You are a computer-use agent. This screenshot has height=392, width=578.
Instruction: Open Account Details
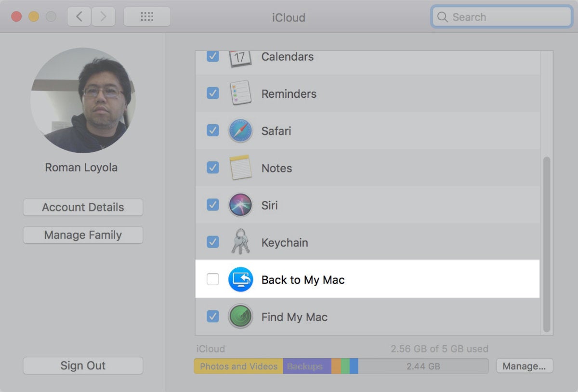point(82,207)
